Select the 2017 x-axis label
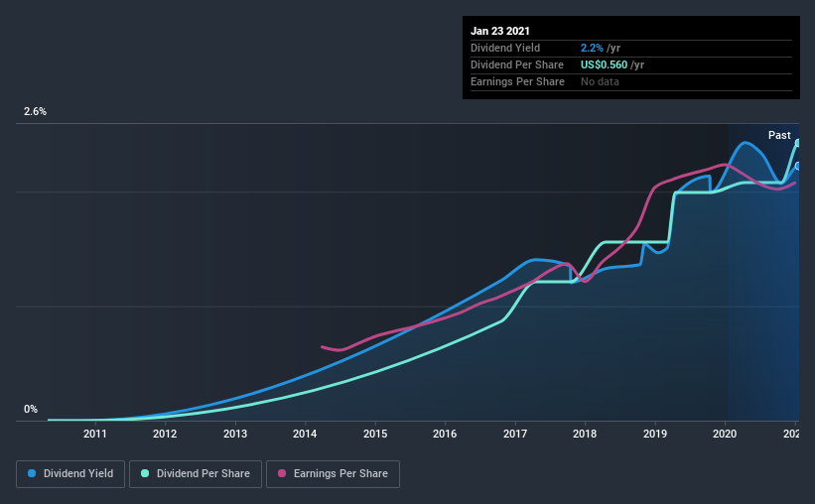 (515, 434)
